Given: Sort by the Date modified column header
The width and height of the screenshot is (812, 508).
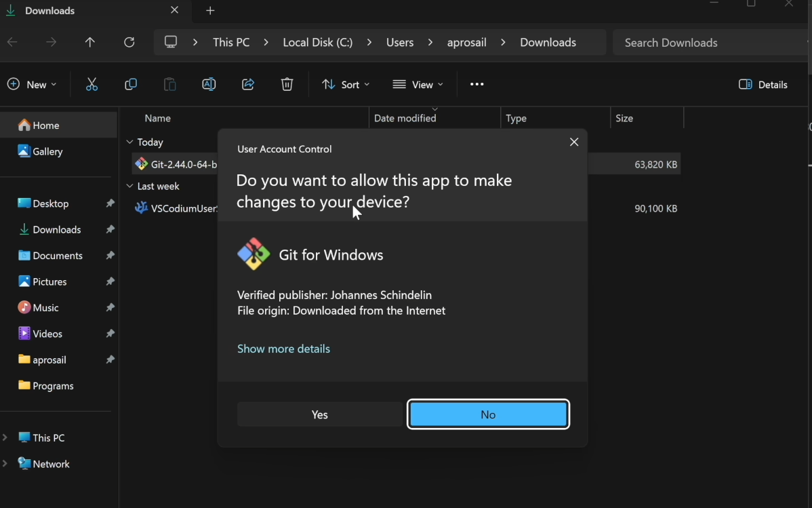Looking at the screenshot, I should pyautogui.click(x=405, y=118).
